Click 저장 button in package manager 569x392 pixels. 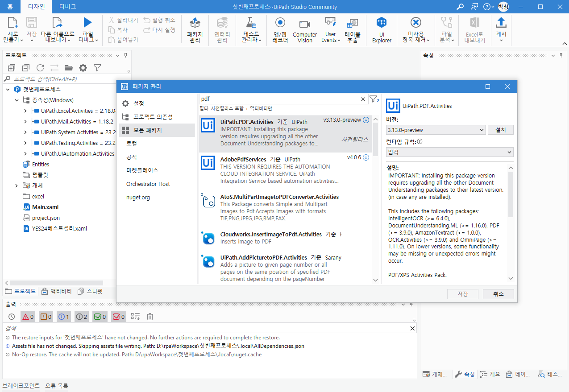pyautogui.click(x=463, y=294)
